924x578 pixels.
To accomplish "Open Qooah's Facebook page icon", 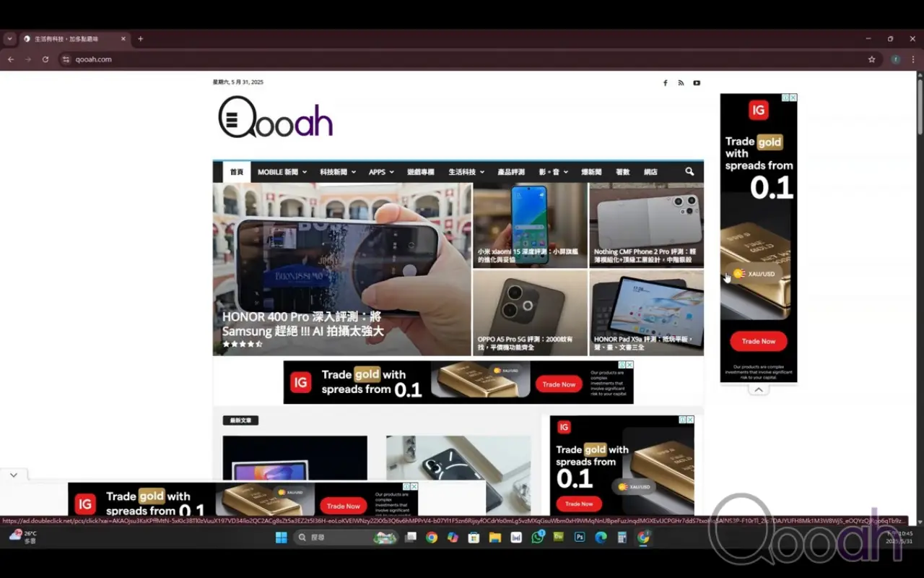I will [x=665, y=83].
